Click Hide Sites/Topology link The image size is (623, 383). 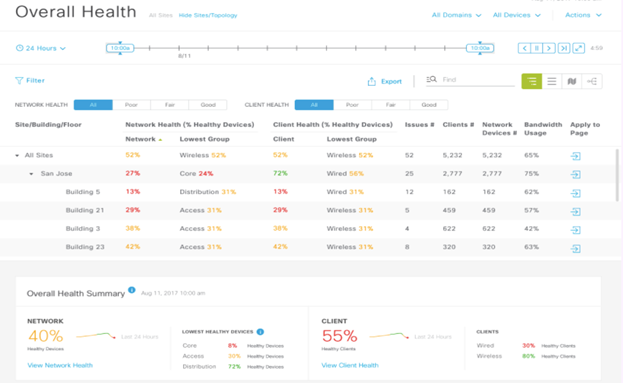[208, 15]
